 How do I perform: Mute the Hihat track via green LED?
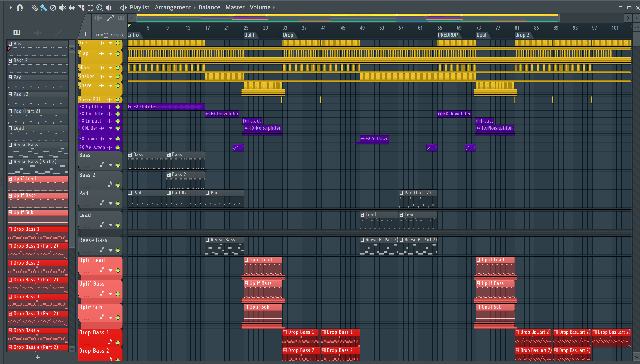click(x=118, y=68)
